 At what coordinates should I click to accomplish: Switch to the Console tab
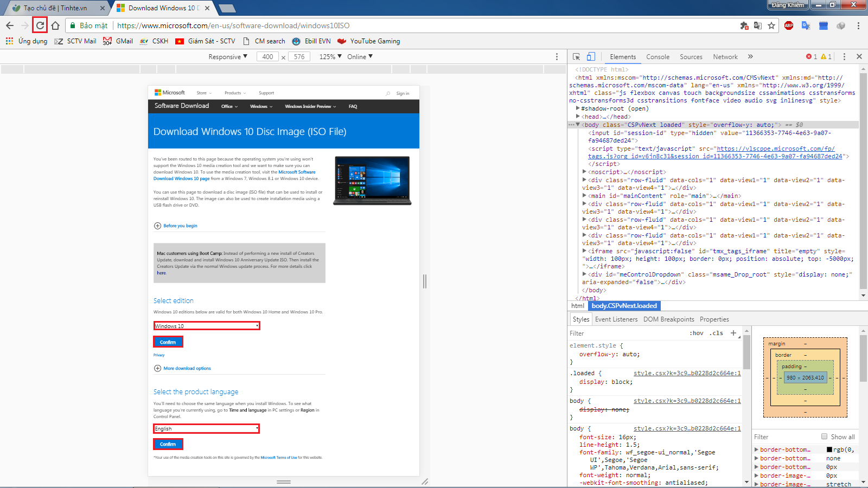point(658,56)
